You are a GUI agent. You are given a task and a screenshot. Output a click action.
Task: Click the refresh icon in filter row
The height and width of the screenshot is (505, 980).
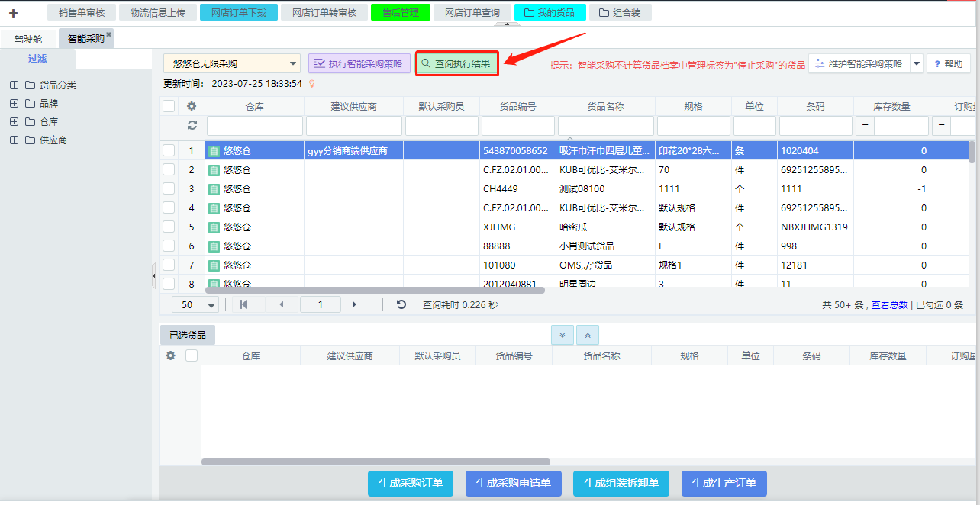(x=192, y=126)
